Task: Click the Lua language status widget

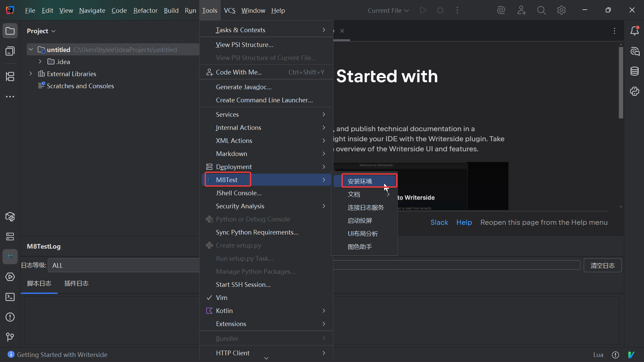Action: (x=598, y=355)
